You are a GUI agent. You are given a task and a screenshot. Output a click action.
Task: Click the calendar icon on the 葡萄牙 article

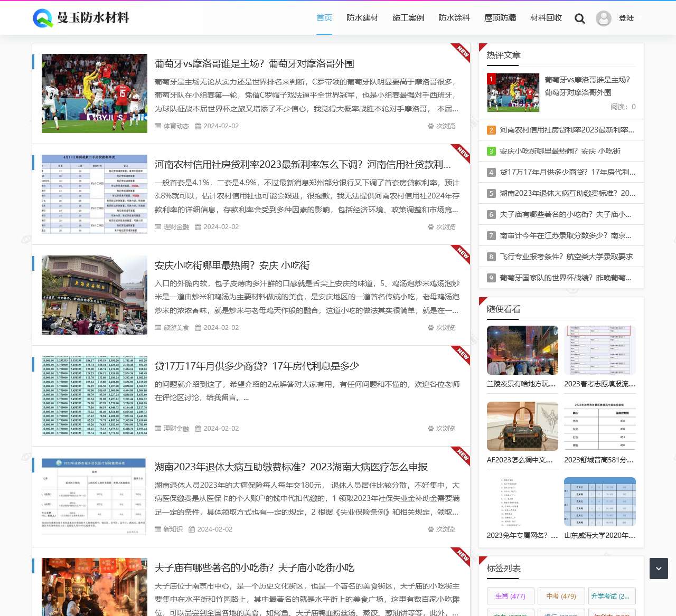pyautogui.click(x=198, y=126)
